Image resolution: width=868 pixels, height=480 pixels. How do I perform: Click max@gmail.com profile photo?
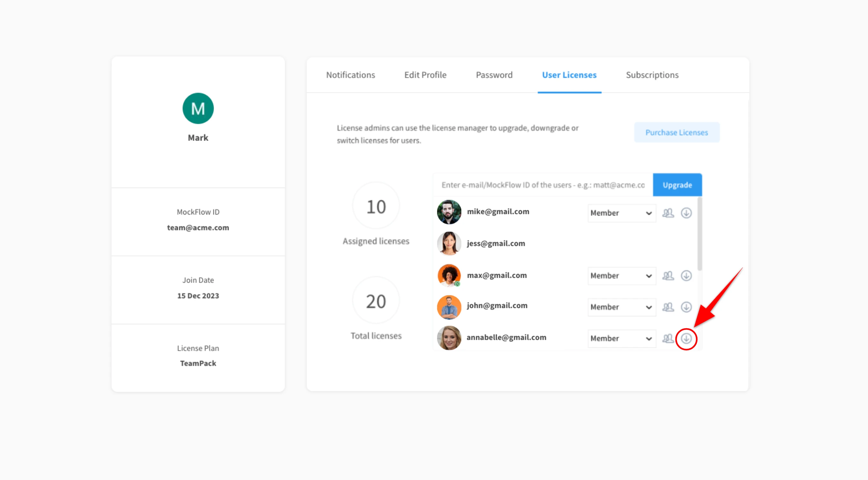point(449,275)
